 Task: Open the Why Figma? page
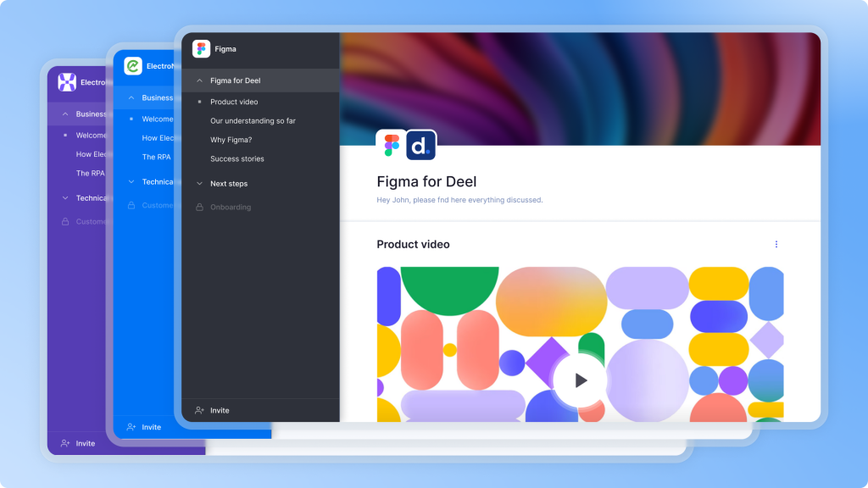[231, 140]
